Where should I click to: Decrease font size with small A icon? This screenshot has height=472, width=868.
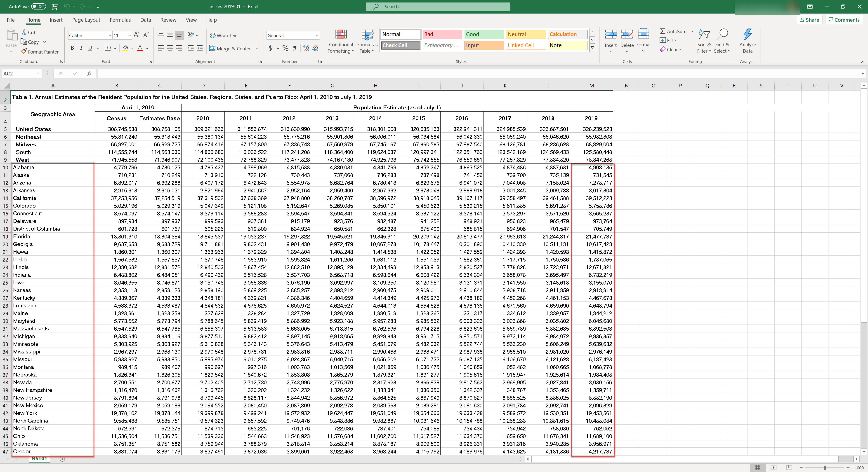click(x=146, y=35)
